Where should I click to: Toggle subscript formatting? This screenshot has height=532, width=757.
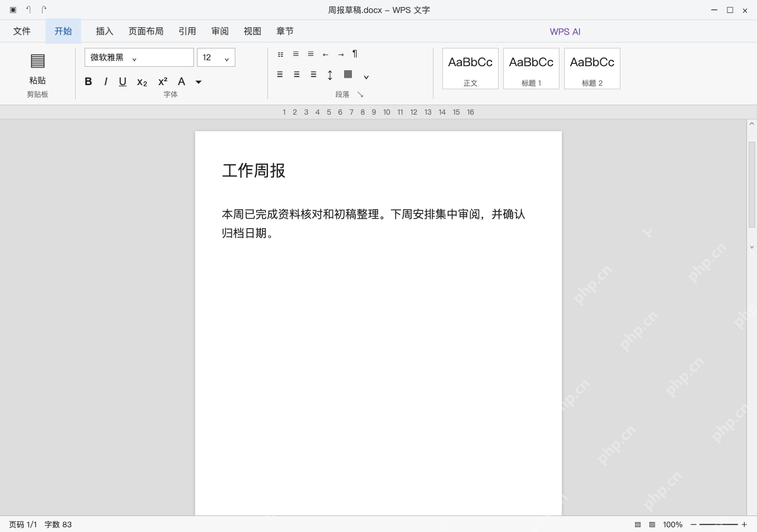pyautogui.click(x=142, y=82)
